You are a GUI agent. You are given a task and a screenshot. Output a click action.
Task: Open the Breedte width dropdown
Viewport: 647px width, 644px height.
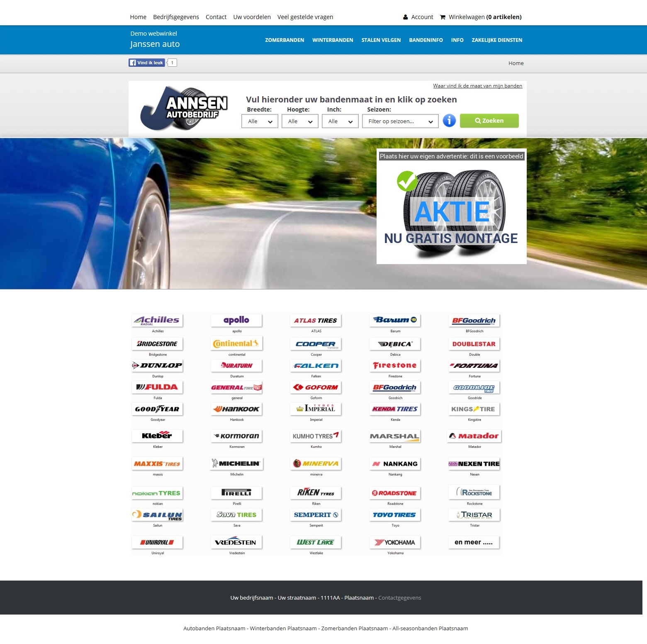[x=260, y=121]
